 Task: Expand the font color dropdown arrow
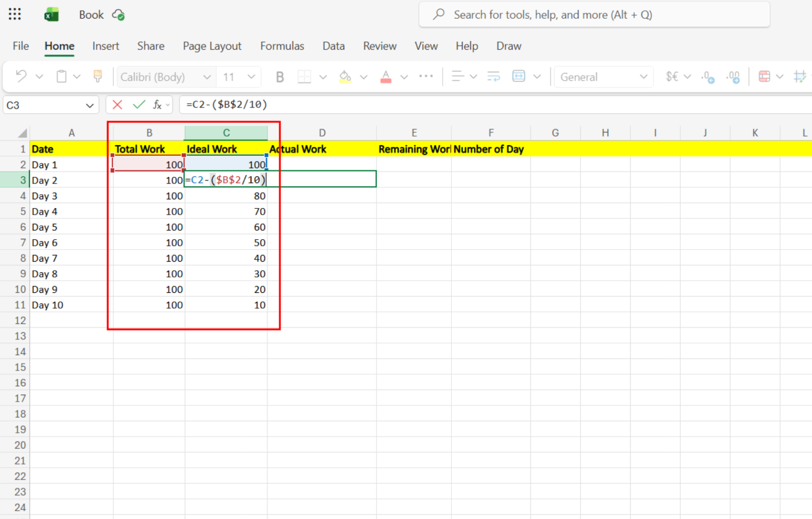click(x=404, y=77)
